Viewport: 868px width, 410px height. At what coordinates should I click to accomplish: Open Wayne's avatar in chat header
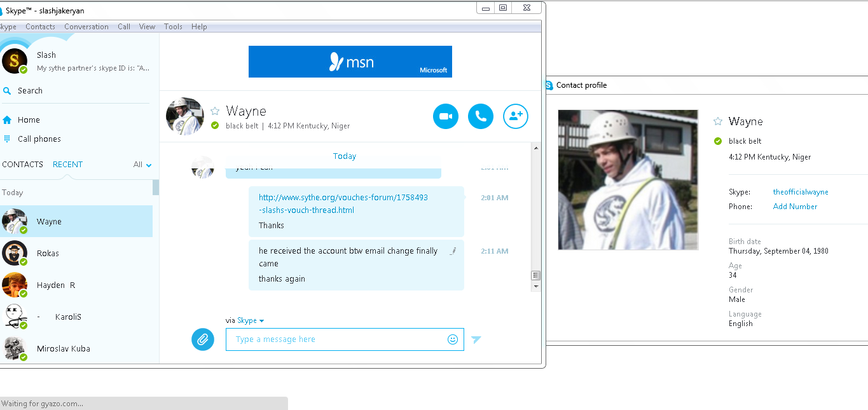point(185,116)
